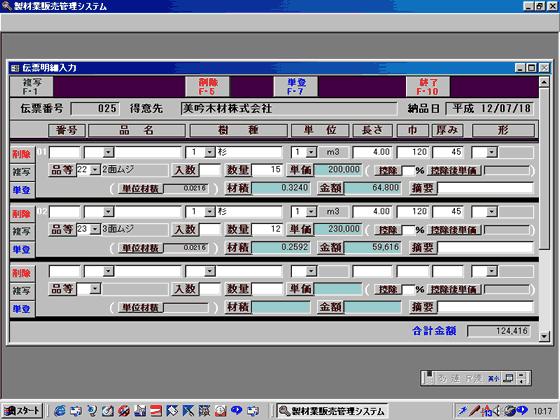Viewport: 560px width, 420px height.
Task: Toggle the あ input mode on IME bar
Action: tap(442, 379)
